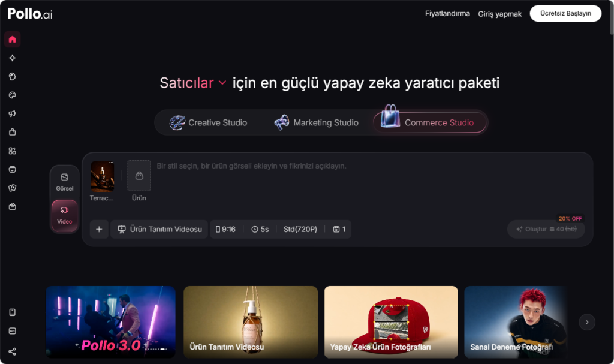Click the plus add button in prompt toolbar
This screenshot has width=614, height=364.
pos(99,229)
